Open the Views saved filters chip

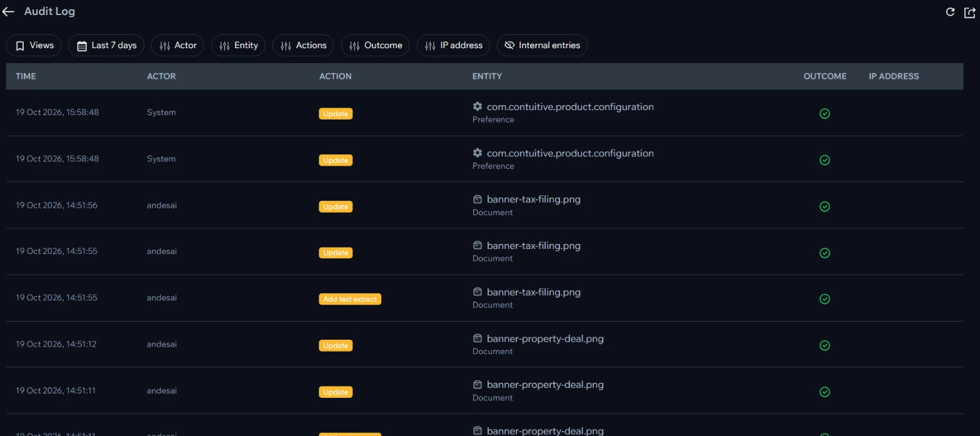(x=34, y=46)
